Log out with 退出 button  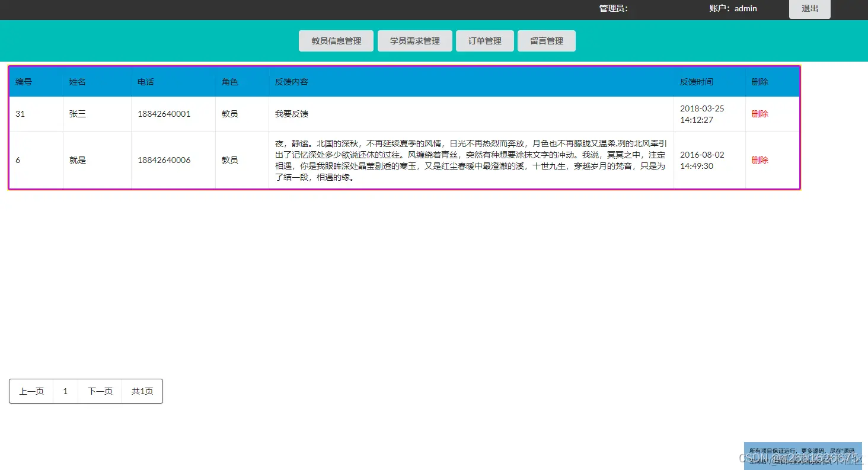(810, 9)
